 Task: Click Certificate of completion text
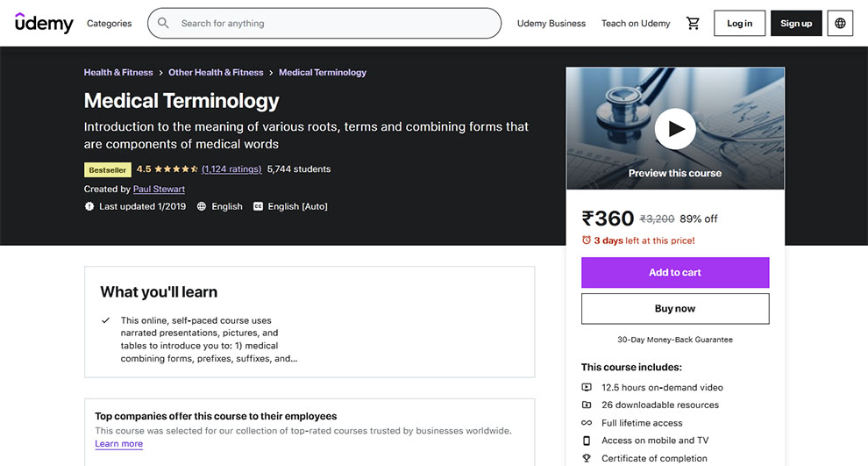coord(654,458)
